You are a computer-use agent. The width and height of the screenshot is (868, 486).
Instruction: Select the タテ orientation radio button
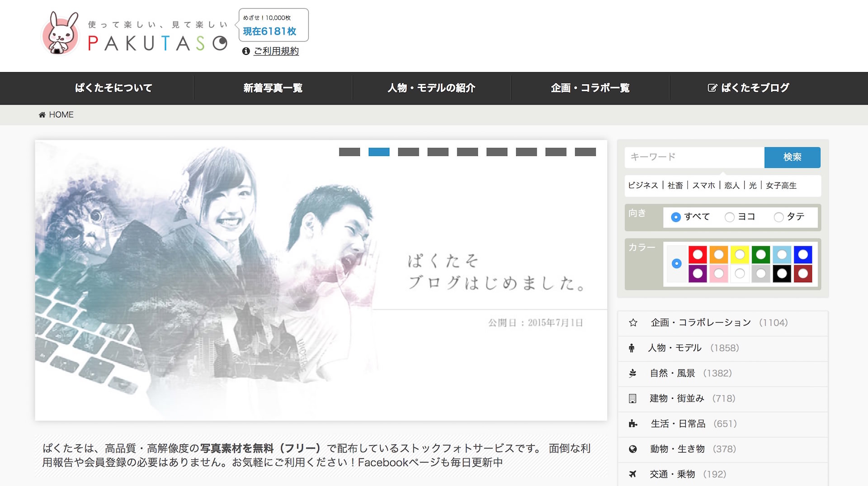(x=778, y=217)
